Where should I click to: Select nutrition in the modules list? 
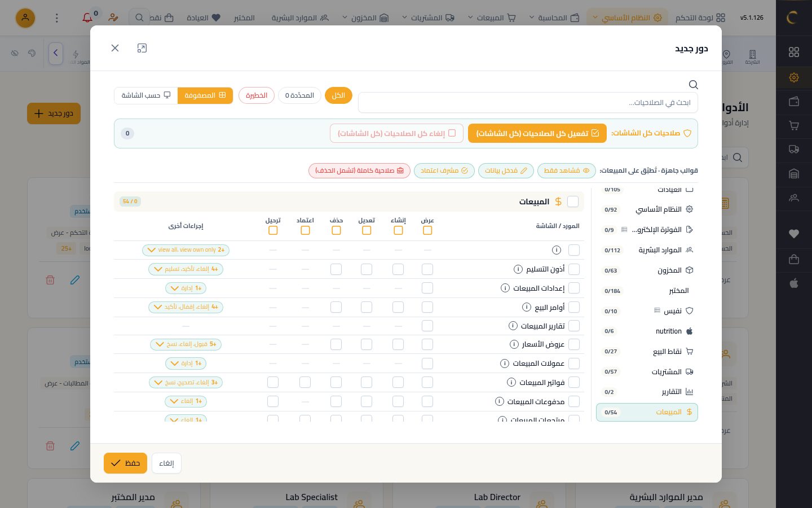click(647, 331)
